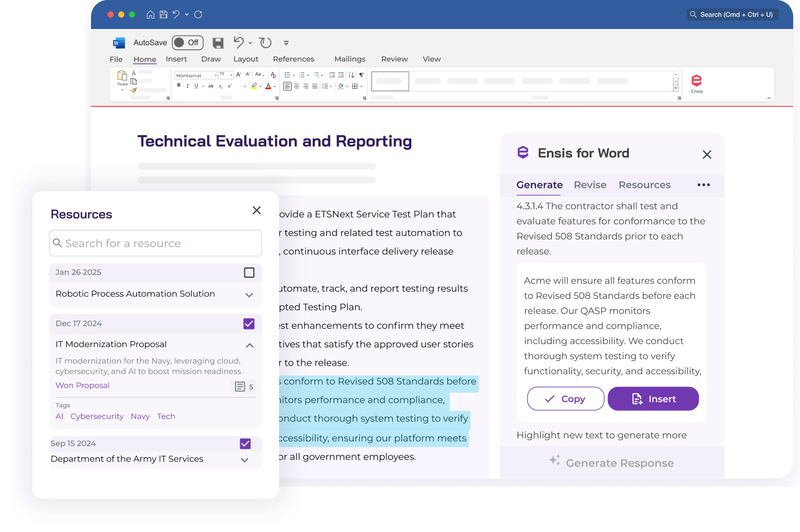
Task: Open the Customize Quick Access Toolbar dropdown
Action: tap(286, 43)
